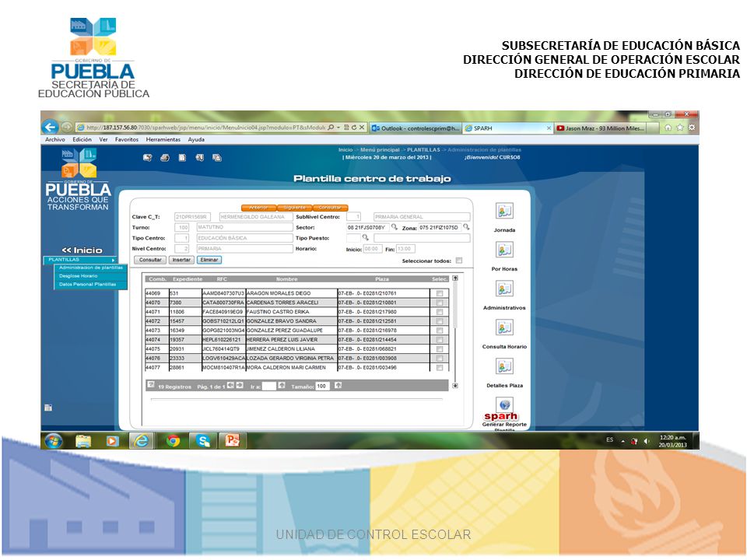Click the gray Consultar button

[x=150, y=260]
